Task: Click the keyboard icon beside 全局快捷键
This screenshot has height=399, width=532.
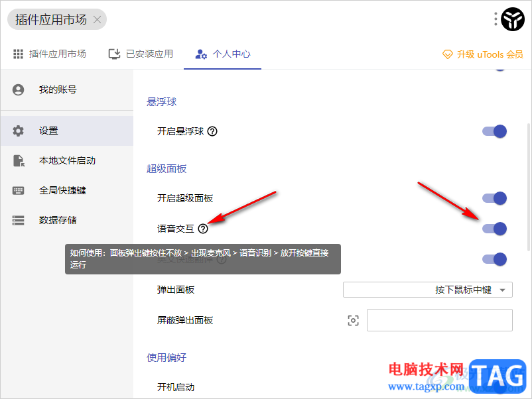Action: click(x=19, y=190)
